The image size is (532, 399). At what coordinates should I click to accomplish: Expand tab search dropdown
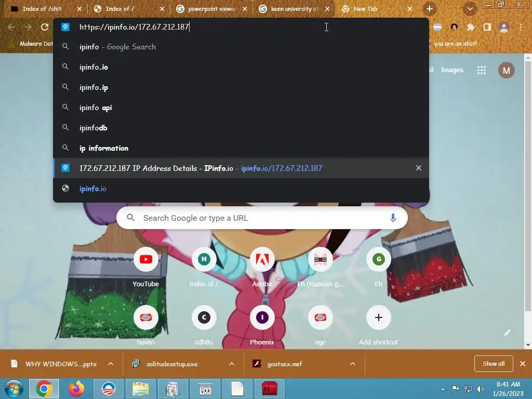tap(470, 9)
